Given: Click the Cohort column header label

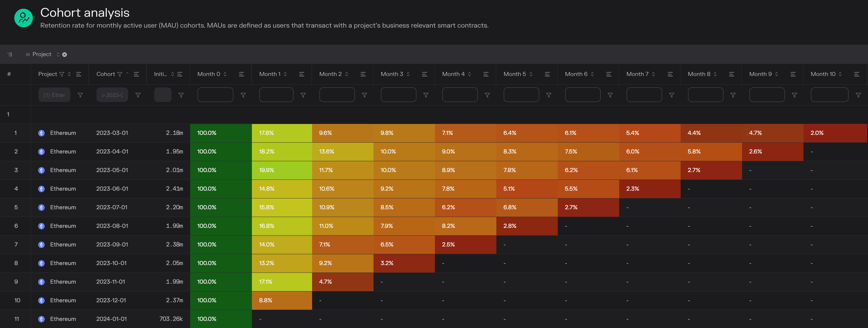Looking at the screenshot, I should [105, 74].
